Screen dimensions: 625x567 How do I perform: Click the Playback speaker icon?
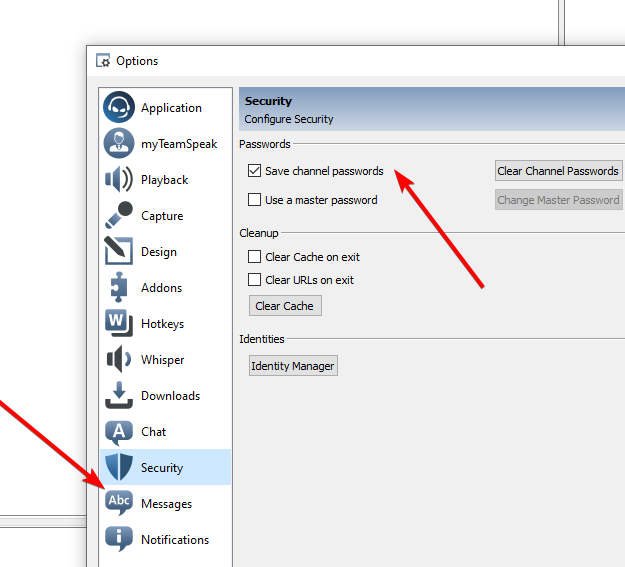click(119, 180)
